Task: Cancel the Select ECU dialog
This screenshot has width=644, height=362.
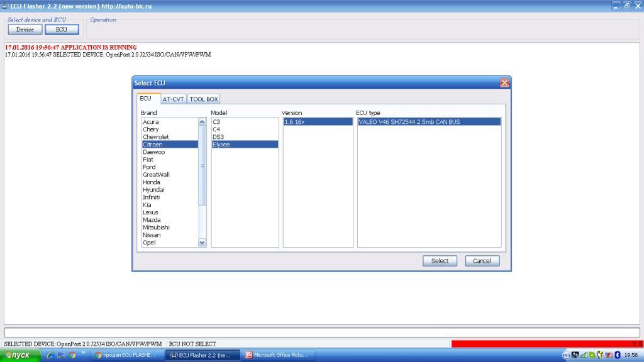Action: point(482,261)
